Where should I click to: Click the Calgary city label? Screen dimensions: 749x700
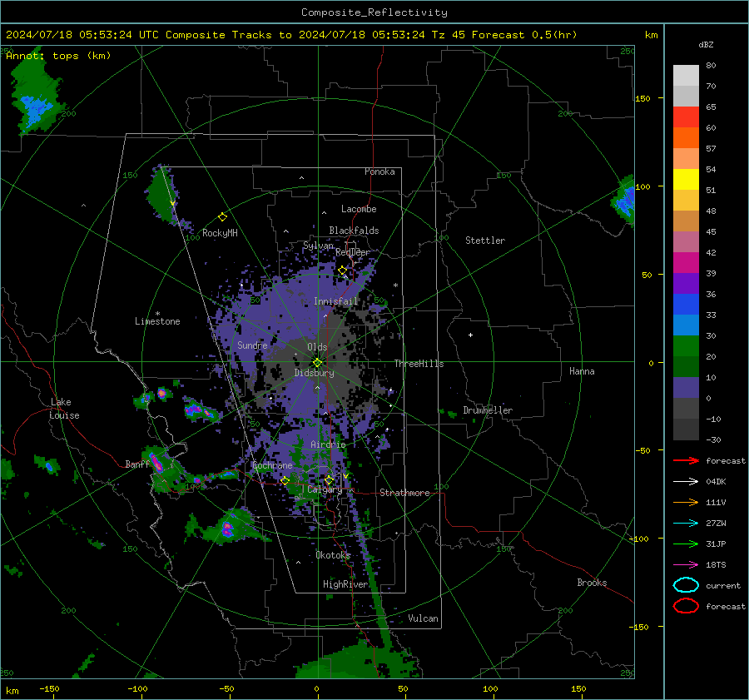pos(325,489)
